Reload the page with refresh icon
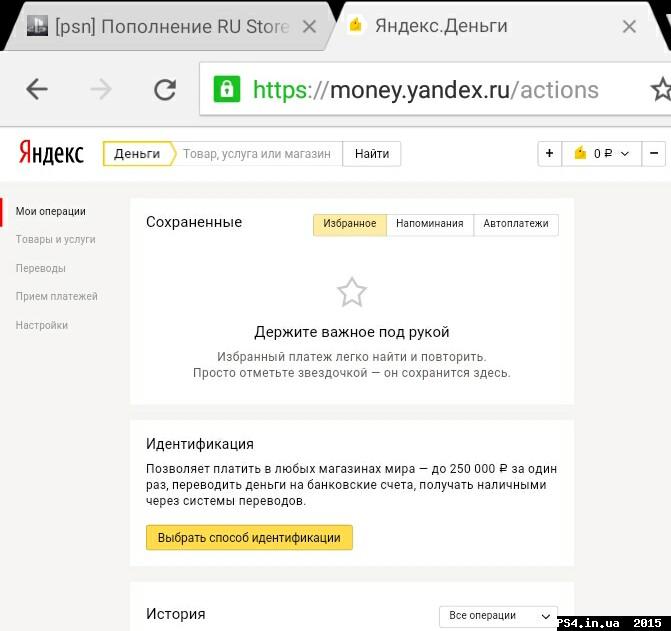Screen dimensions: 671x631 point(165,90)
